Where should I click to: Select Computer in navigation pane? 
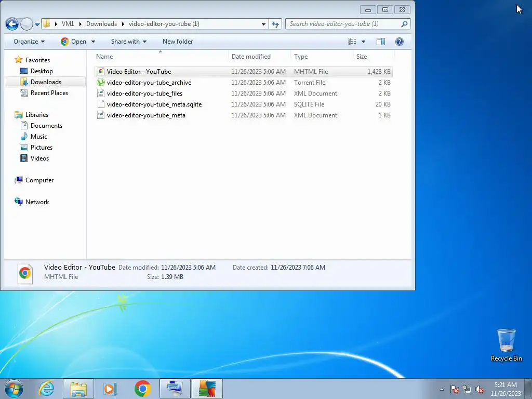point(39,180)
